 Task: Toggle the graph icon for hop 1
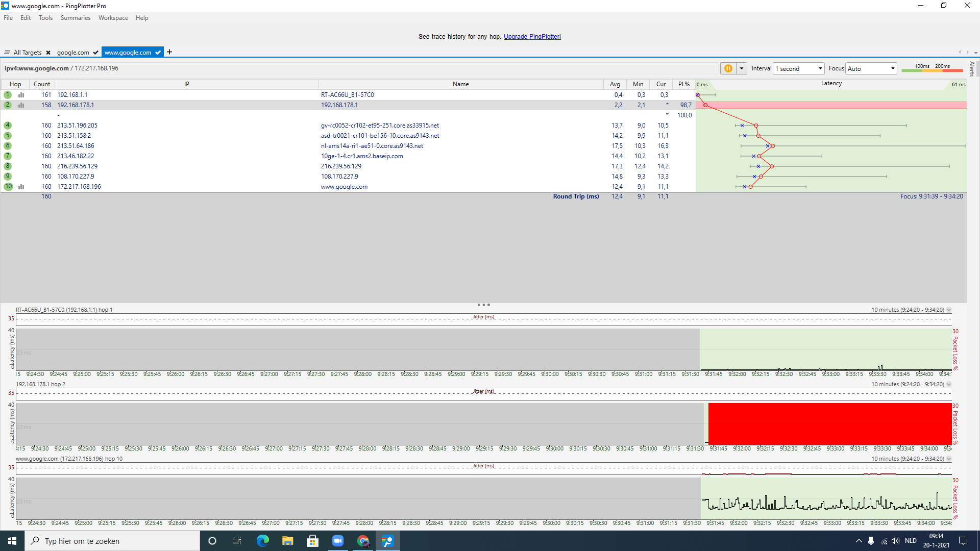[x=21, y=95]
